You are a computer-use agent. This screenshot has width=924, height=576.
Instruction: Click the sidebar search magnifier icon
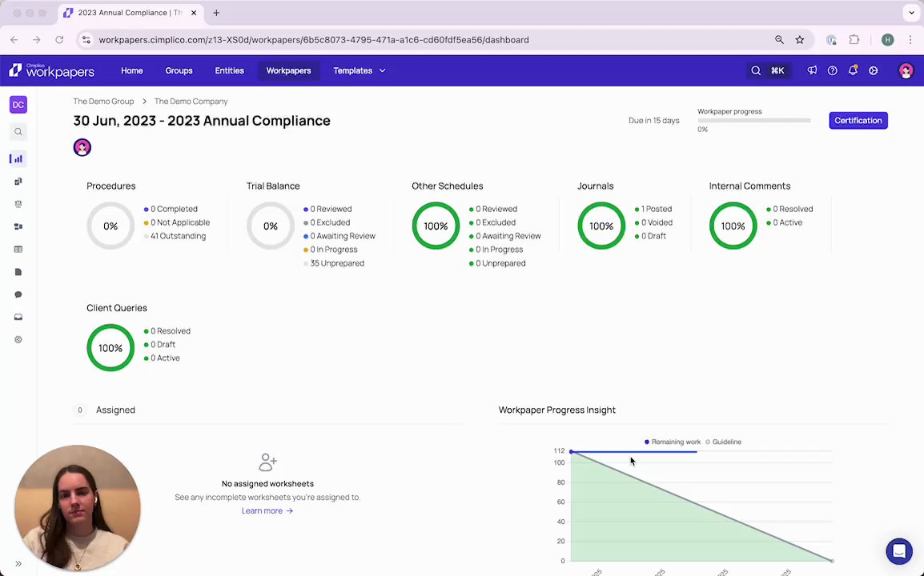click(x=18, y=132)
